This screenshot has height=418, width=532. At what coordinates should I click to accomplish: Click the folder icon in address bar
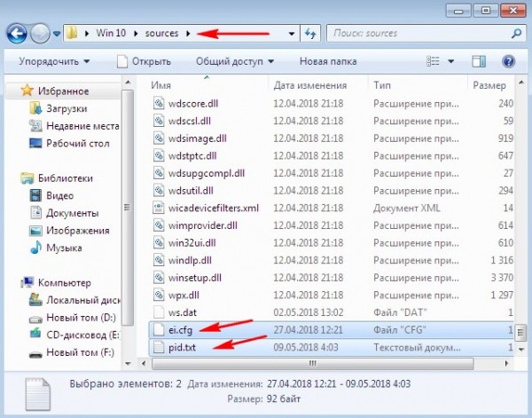[x=72, y=33]
